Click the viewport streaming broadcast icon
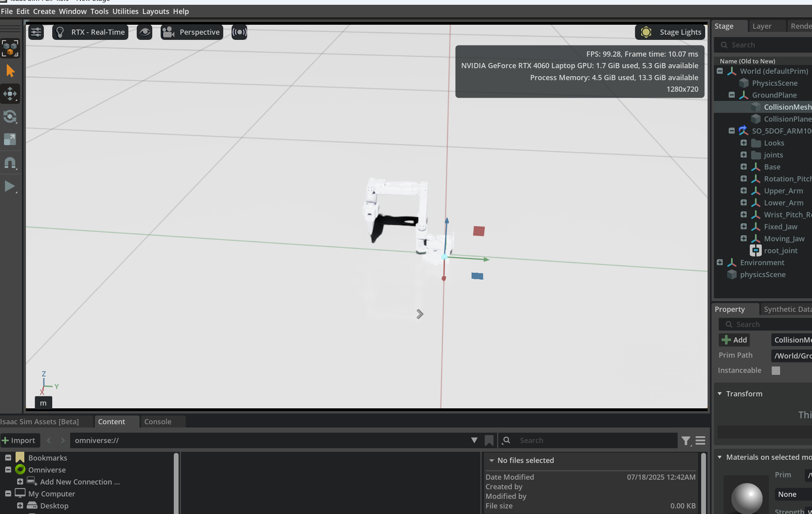Viewport: 812px width, 514px height. tap(239, 32)
